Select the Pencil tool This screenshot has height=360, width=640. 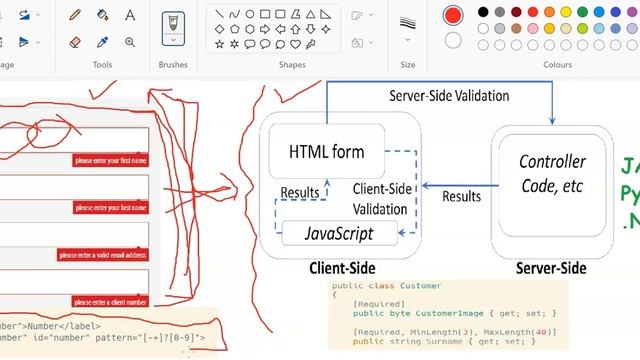(x=75, y=15)
